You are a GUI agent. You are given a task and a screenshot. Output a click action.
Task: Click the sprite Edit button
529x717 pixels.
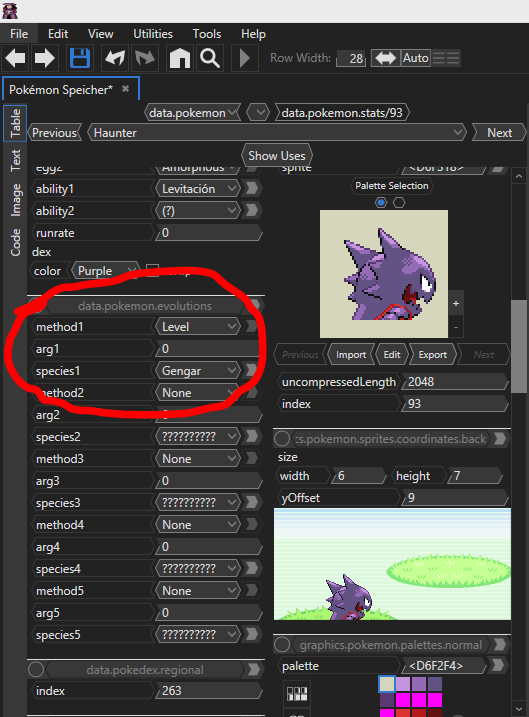click(x=392, y=354)
